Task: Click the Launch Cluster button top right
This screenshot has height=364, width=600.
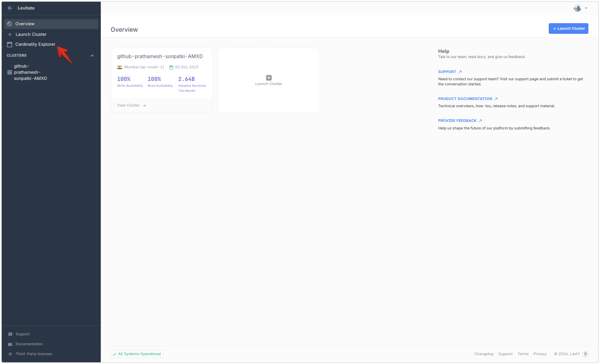Action: click(568, 28)
